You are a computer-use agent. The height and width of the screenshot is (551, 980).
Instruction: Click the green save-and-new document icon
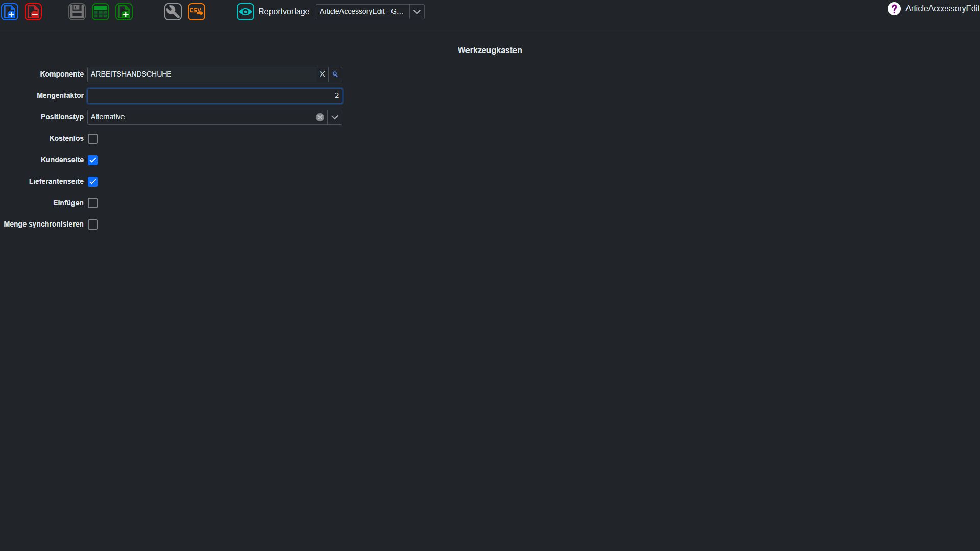(x=124, y=12)
